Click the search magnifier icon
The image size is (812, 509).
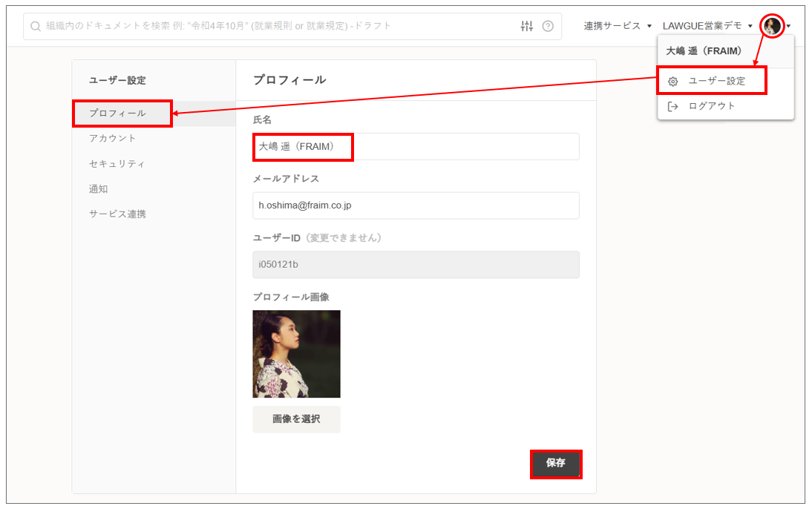[x=36, y=26]
